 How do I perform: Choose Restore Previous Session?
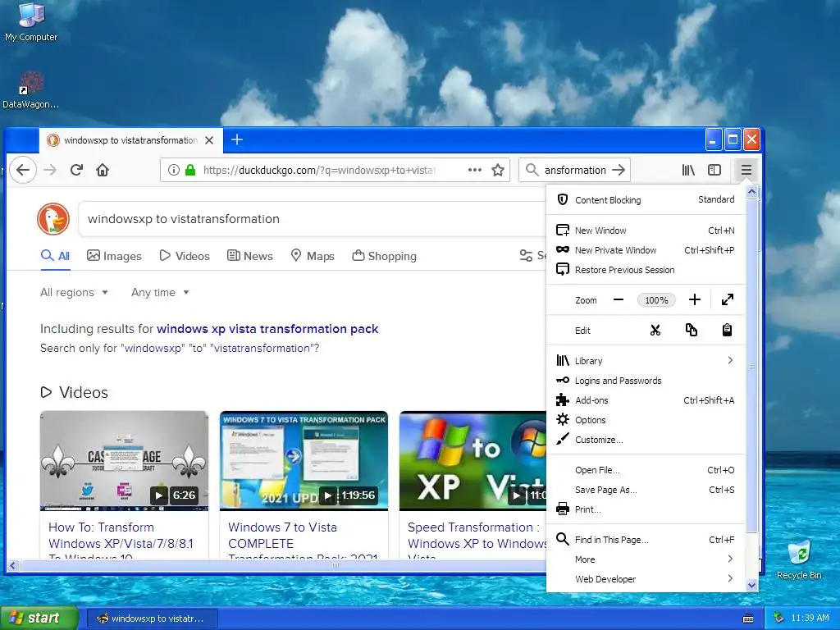click(646, 270)
